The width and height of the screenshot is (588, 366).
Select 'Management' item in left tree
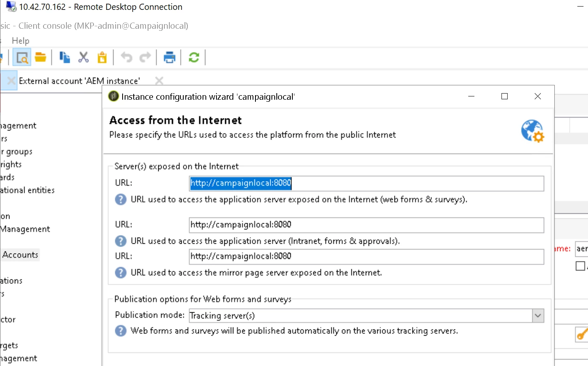point(25,229)
